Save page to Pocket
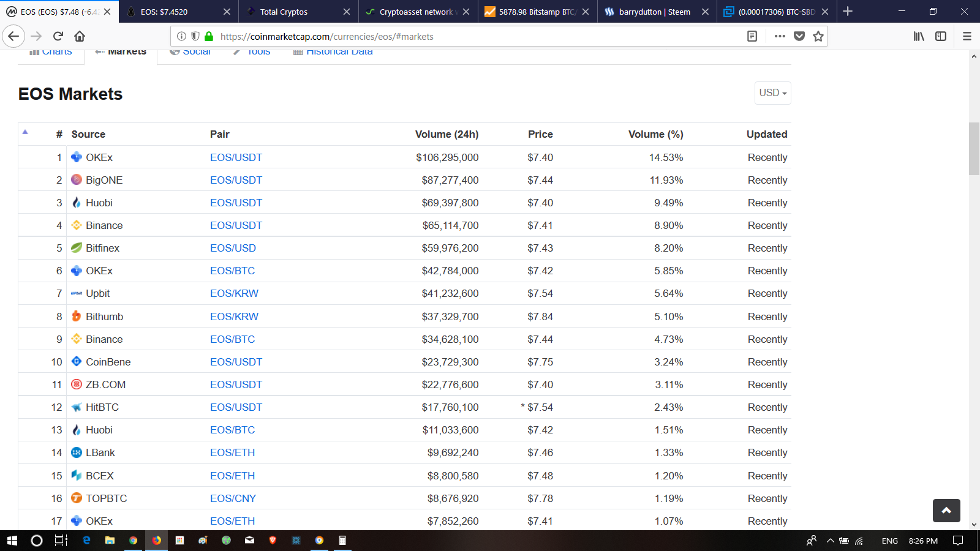This screenshot has width=980, height=551. pos(799,36)
